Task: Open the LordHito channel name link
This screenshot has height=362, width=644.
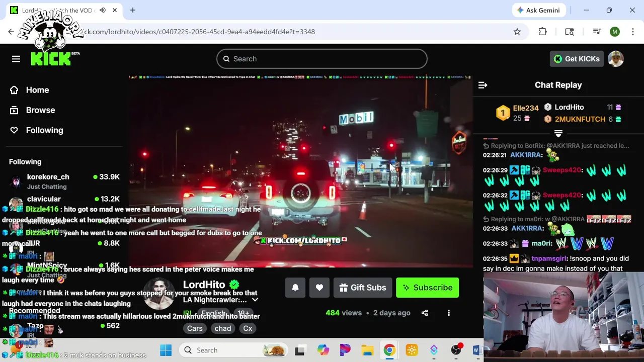Action: (x=204, y=285)
